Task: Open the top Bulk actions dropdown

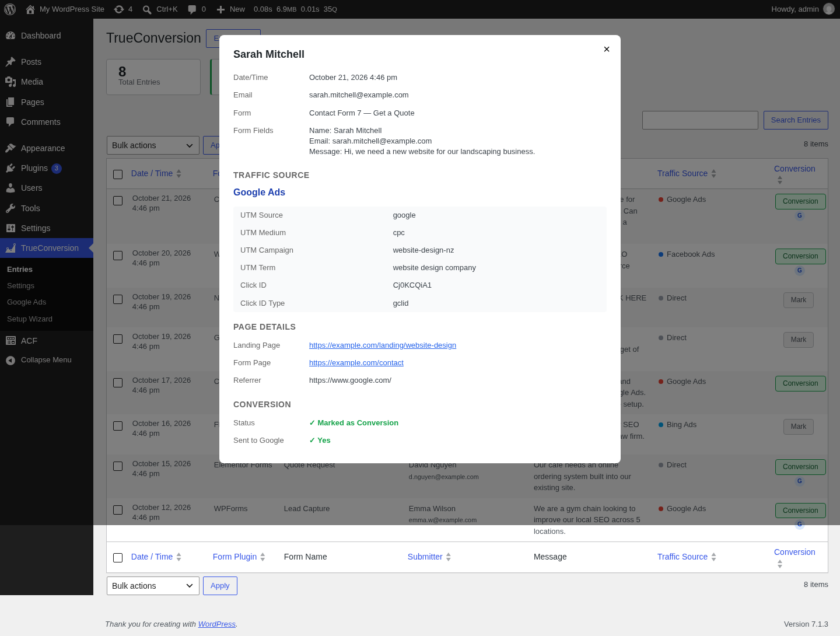Action: click(x=153, y=145)
